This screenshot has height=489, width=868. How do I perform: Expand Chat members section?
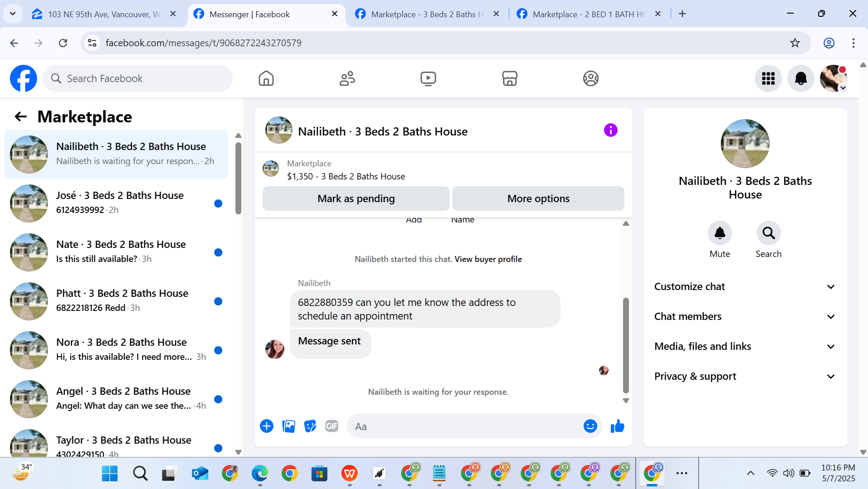[x=745, y=316]
